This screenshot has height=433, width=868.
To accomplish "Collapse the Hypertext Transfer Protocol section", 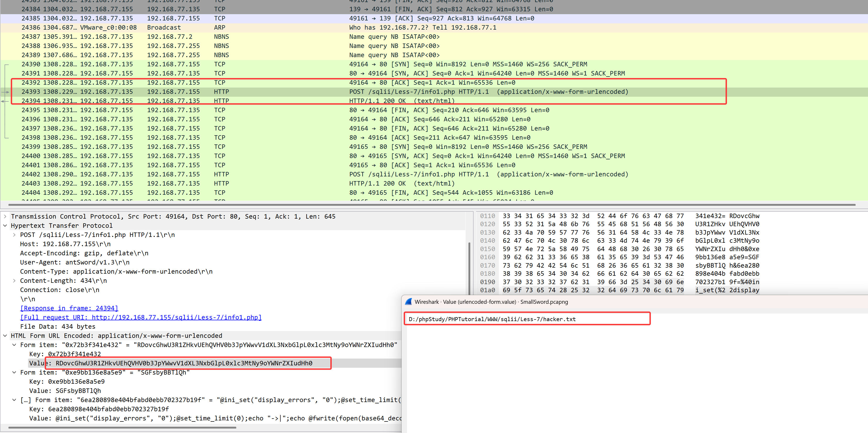I will pyautogui.click(x=5, y=225).
